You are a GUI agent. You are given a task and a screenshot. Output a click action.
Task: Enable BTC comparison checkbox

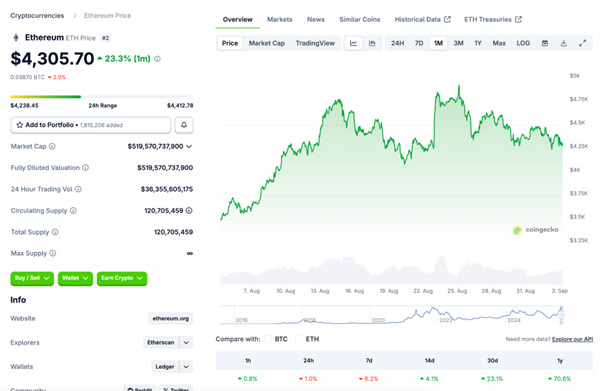(x=268, y=339)
